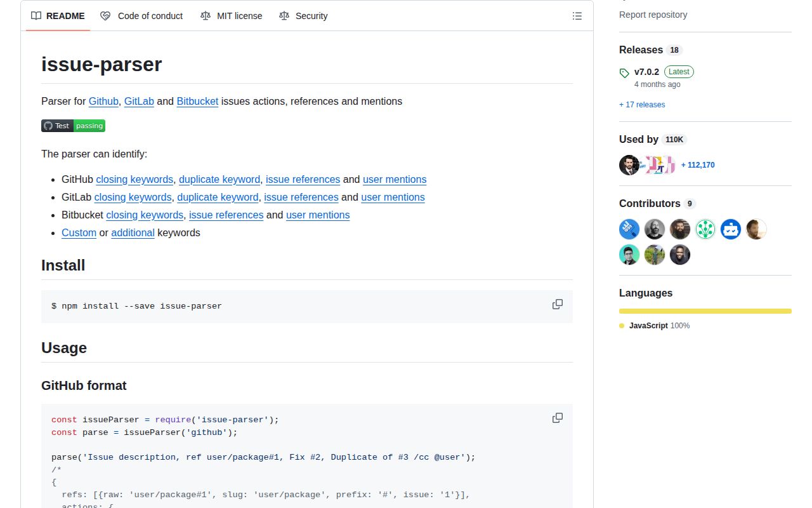
Task: Click the yellow JavaScript language bar
Action: click(x=705, y=311)
